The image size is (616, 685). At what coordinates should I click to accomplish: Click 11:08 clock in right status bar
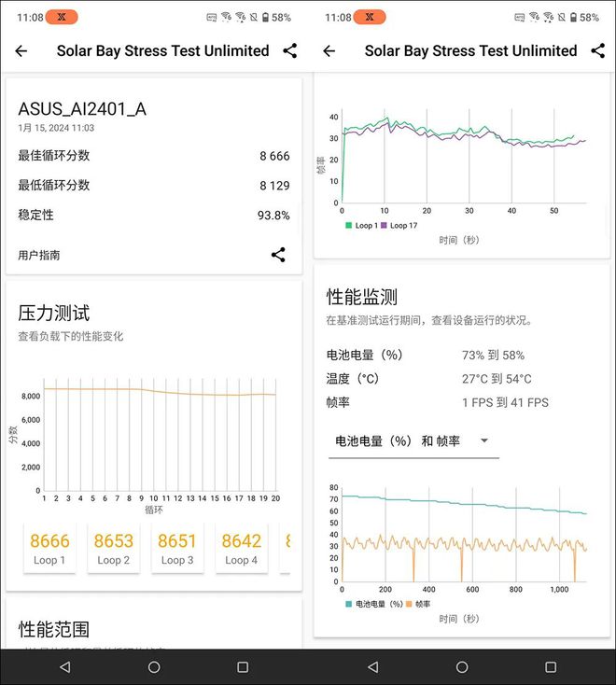[338, 18]
